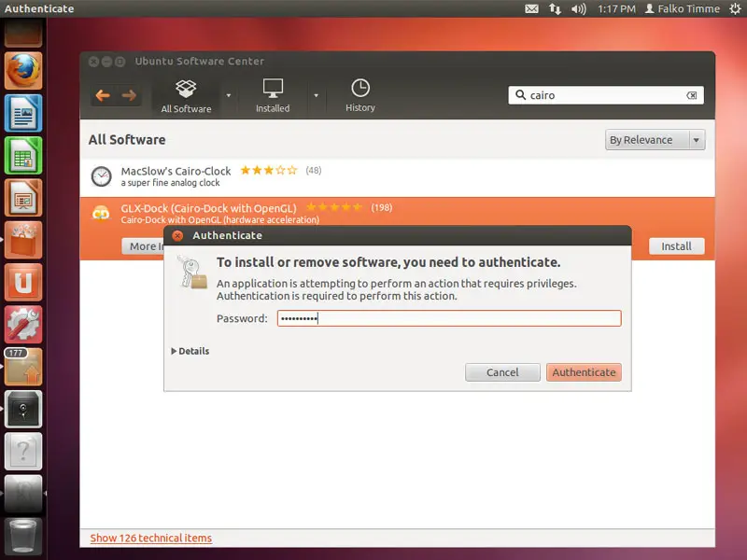Select Ubuntu Software Center launcher icon
Screen dimensions: 747x560
[23, 240]
